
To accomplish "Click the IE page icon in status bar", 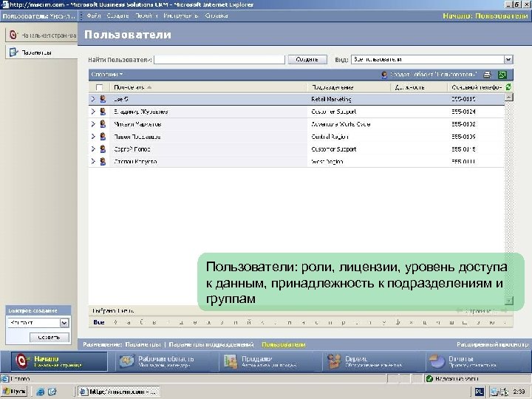I will (x=4, y=378).
